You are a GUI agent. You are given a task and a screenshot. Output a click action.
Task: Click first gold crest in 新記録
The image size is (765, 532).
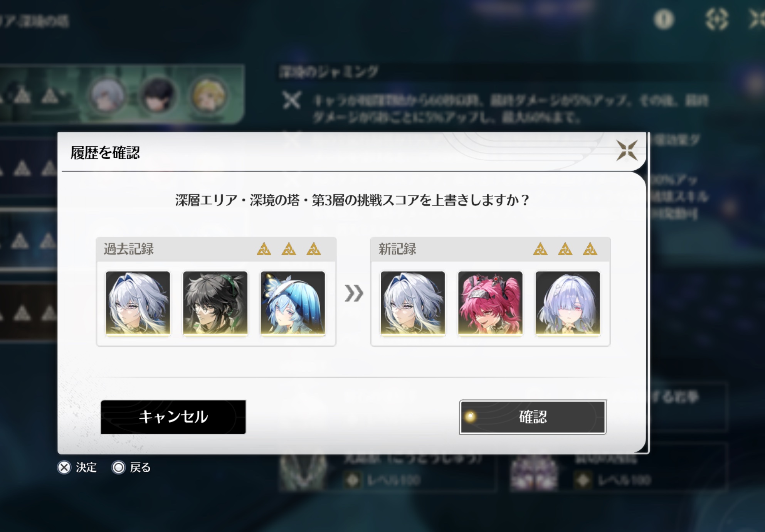pyautogui.click(x=540, y=249)
